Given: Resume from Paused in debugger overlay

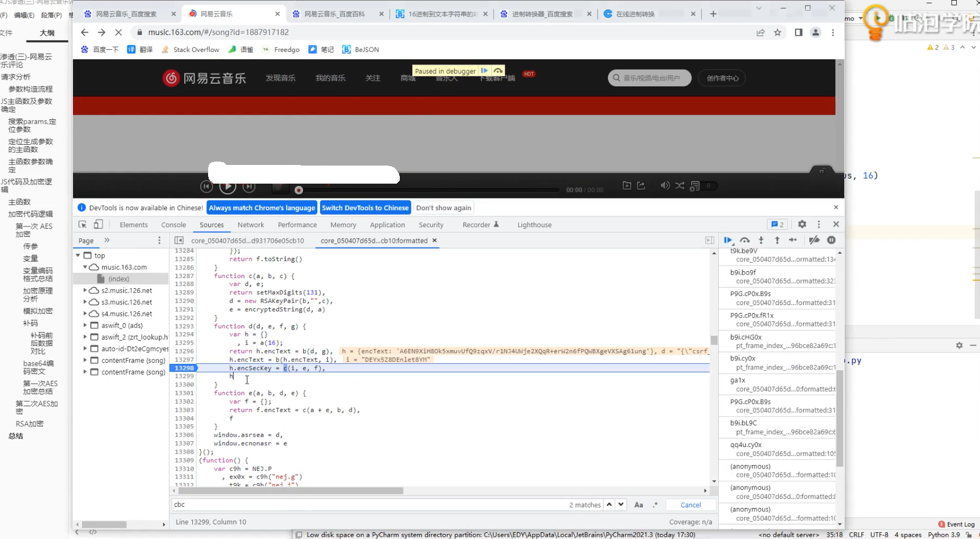Looking at the screenshot, I should point(485,71).
